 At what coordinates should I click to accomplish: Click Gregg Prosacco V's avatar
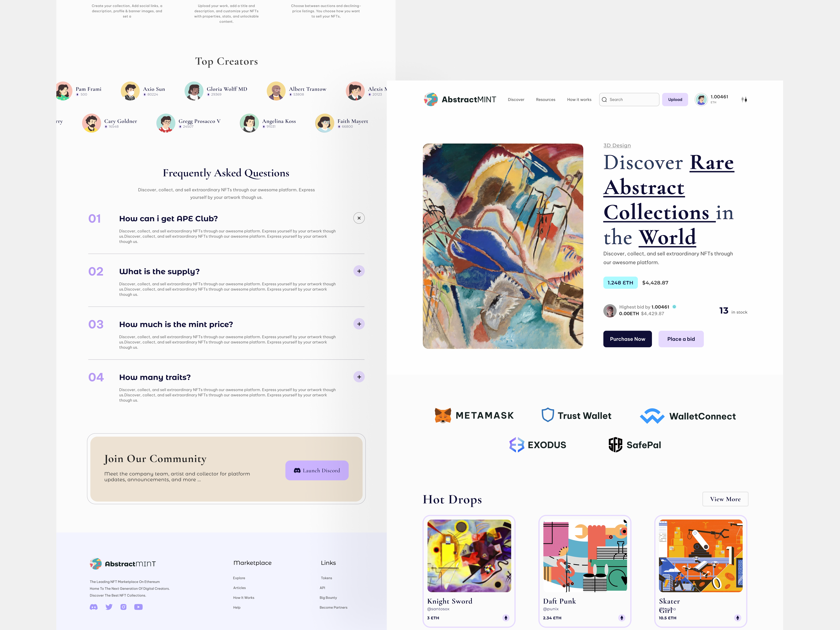[166, 123]
